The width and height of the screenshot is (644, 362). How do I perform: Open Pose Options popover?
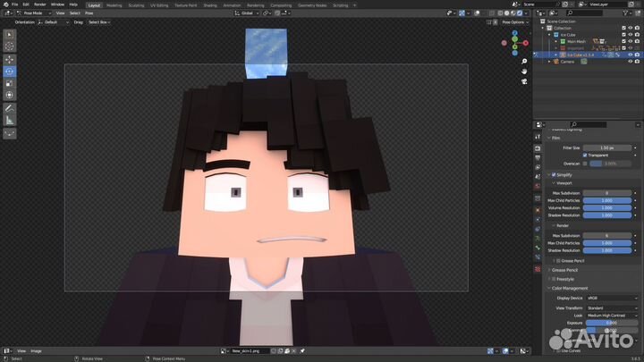point(513,22)
